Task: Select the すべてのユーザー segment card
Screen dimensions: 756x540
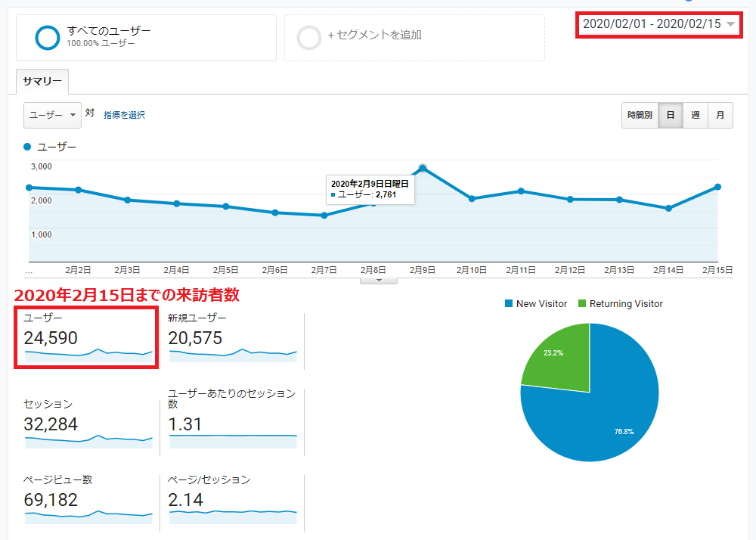Action: click(x=146, y=38)
